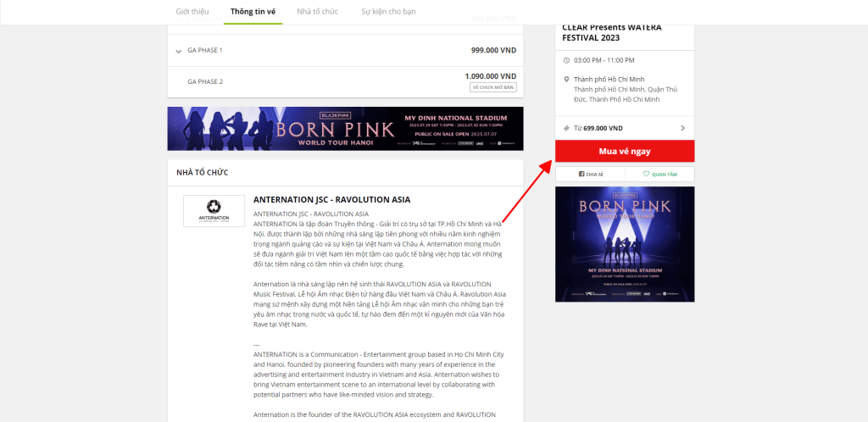
Task: Click the Facebook share icon
Action: pos(581,175)
